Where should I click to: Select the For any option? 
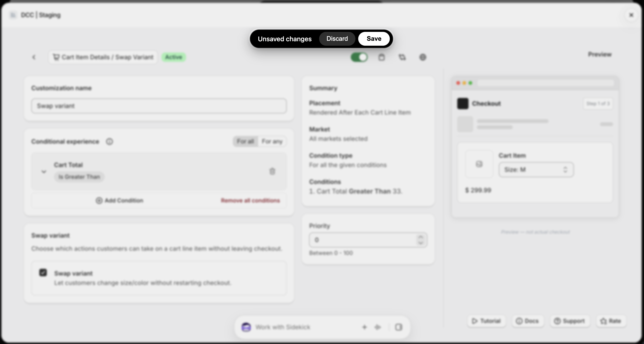272,142
